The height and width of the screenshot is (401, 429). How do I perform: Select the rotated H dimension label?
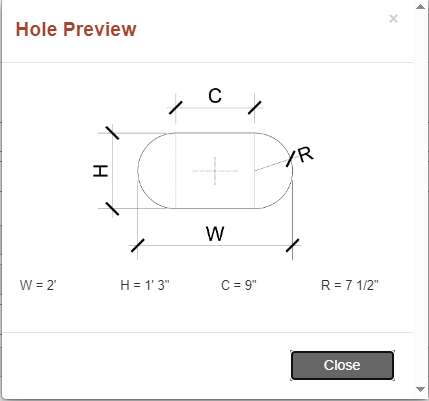click(x=100, y=171)
